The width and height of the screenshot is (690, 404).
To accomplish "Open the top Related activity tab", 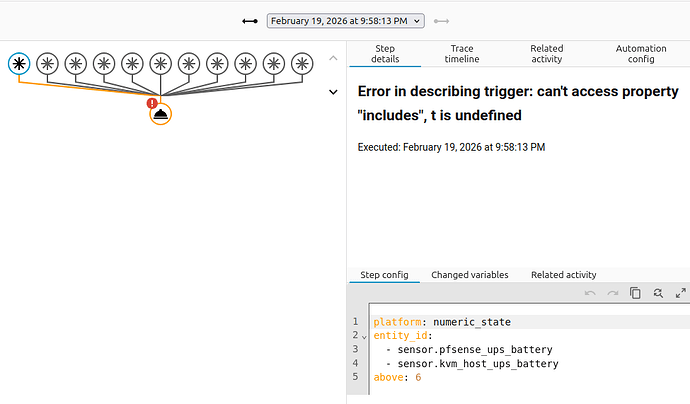I will coord(547,54).
